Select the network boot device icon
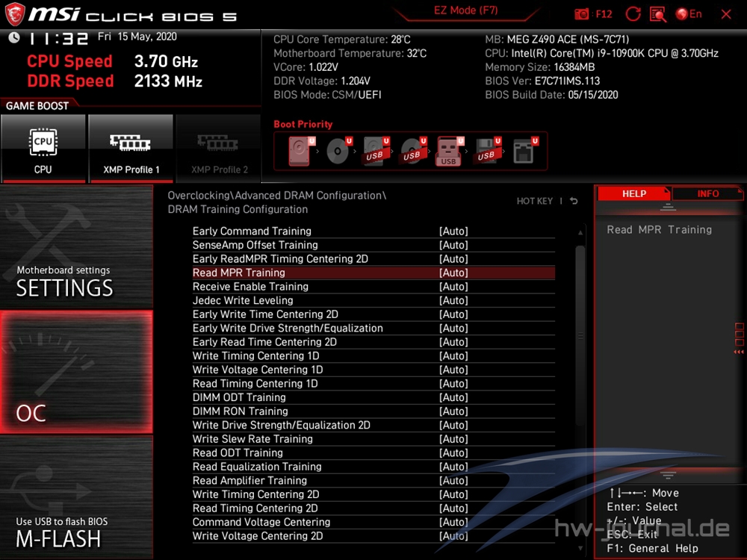The width and height of the screenshot is (747, 560). point(525,151)
